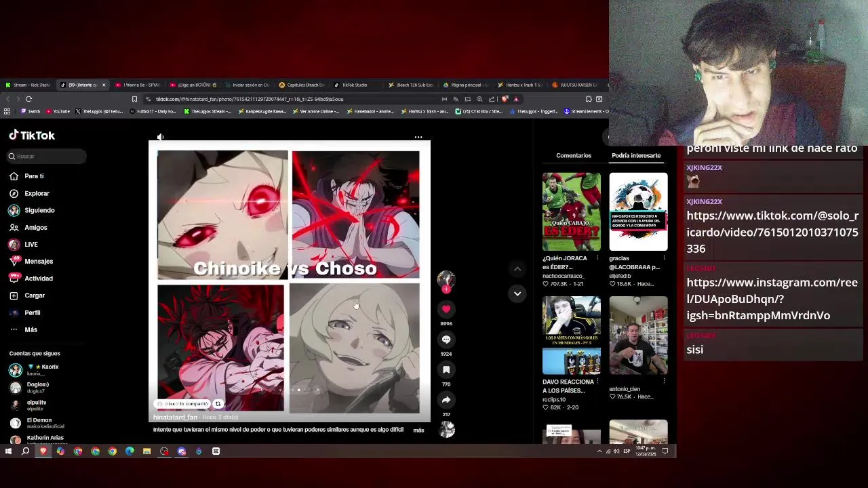Expand the Más sidebar option

[x=31, y=329]
